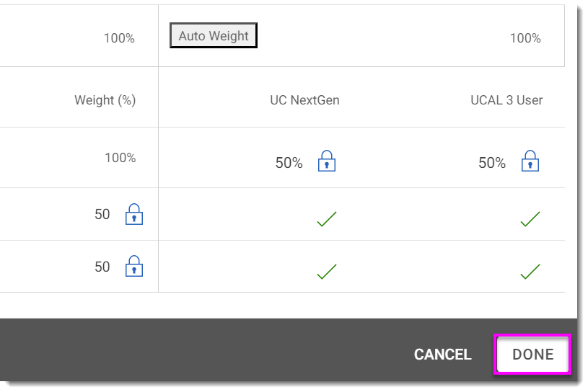The image size is (588, 392).
Task: Click the 100% total below Weight (%) header
Action: coord(120,158)
